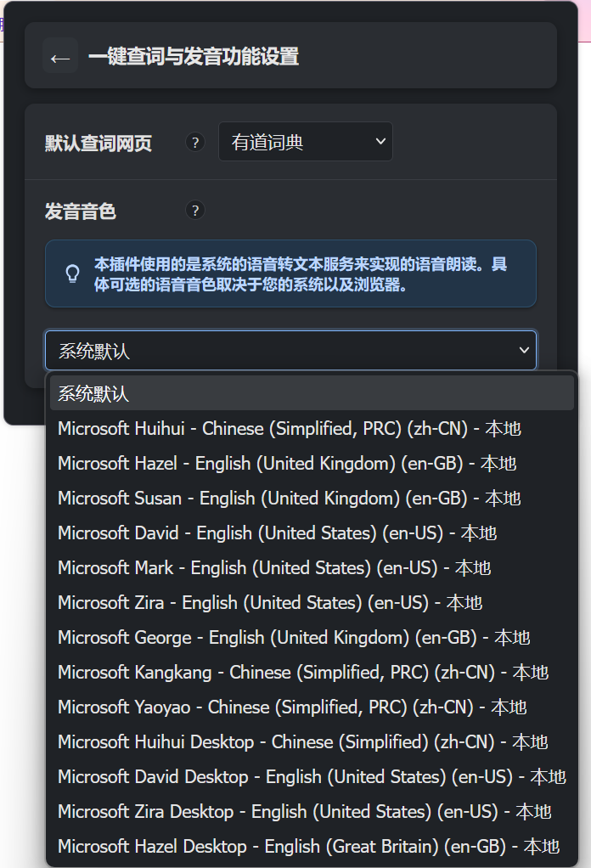Choose Microsoft Zira English (United States) voice
Viewport: 591px width, 868px height.
pos(312,603)
